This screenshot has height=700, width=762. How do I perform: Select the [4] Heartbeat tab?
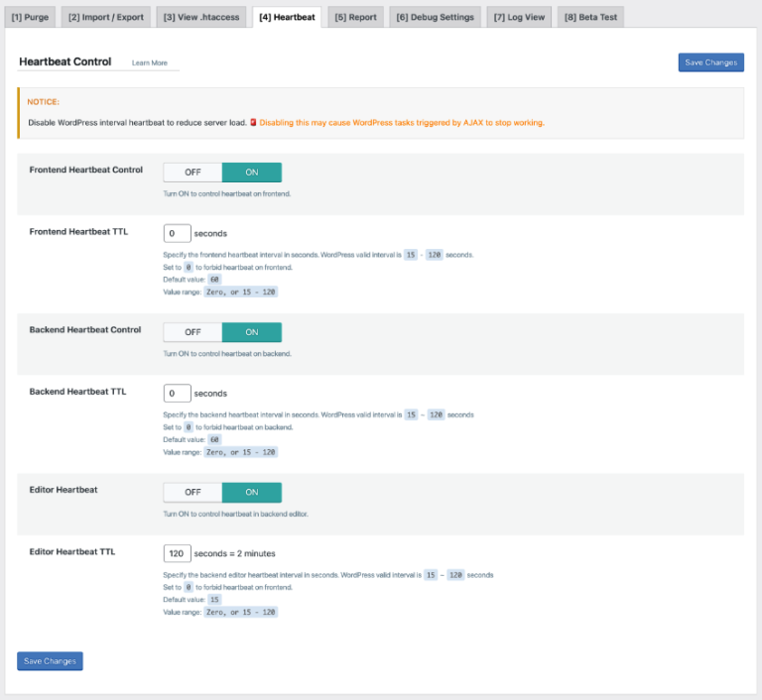(287, 17)
